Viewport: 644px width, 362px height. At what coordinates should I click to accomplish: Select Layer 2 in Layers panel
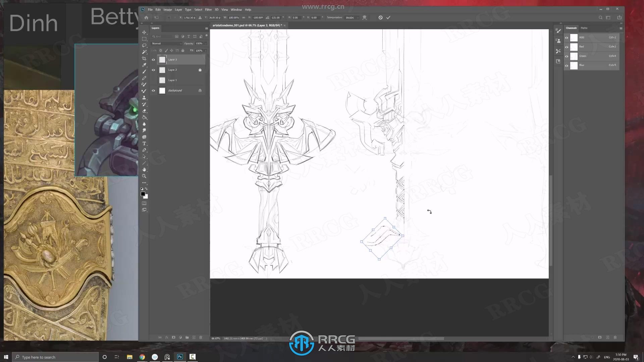click(x=177, y=70)
